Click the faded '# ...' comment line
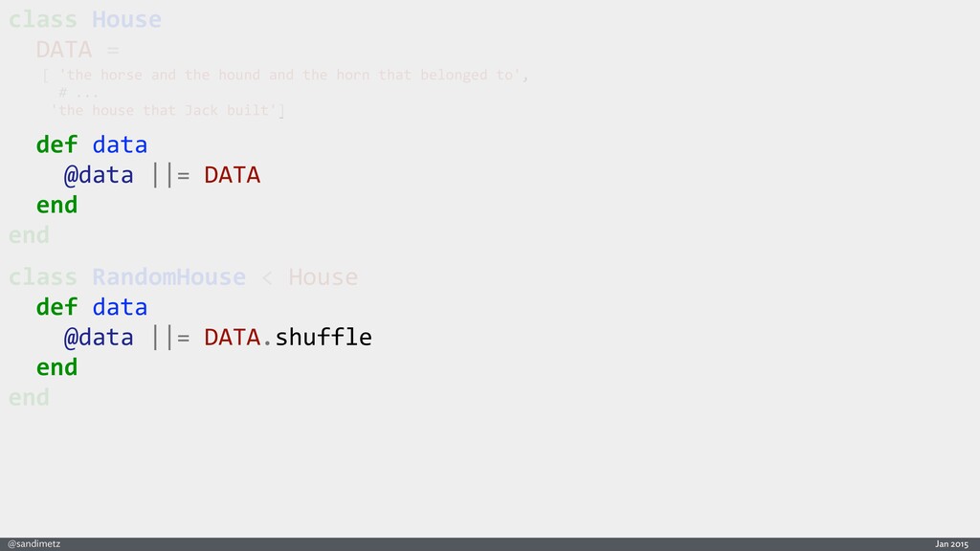 tap(78, 93)
